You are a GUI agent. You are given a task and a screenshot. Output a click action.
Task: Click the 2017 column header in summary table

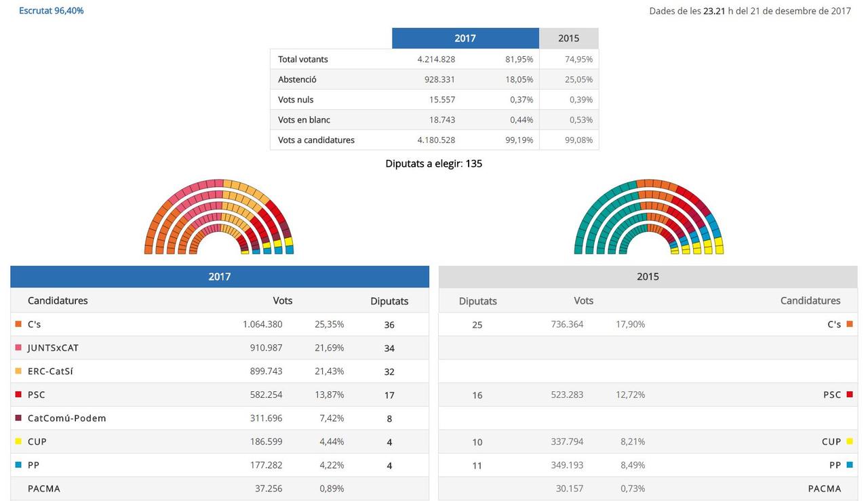(x=465, y=38)
